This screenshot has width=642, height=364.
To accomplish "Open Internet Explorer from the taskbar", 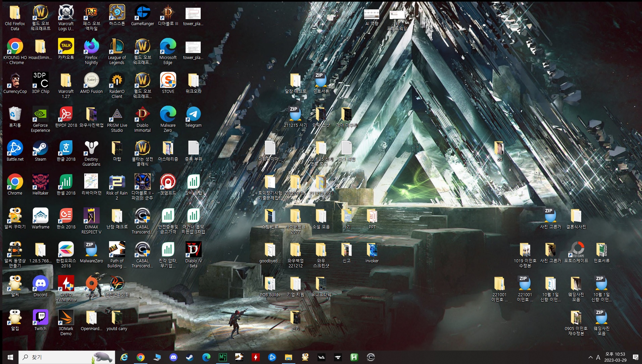I will click(124, 357).
